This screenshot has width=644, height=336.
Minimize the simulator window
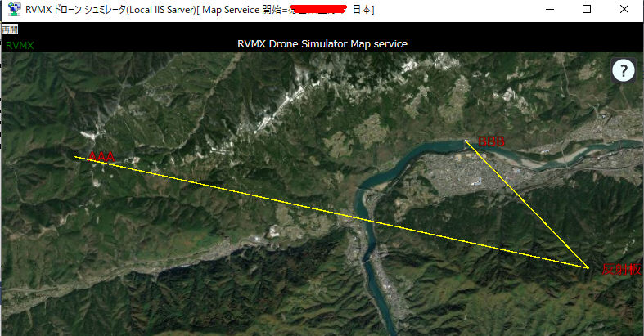(x=550, y=10)
